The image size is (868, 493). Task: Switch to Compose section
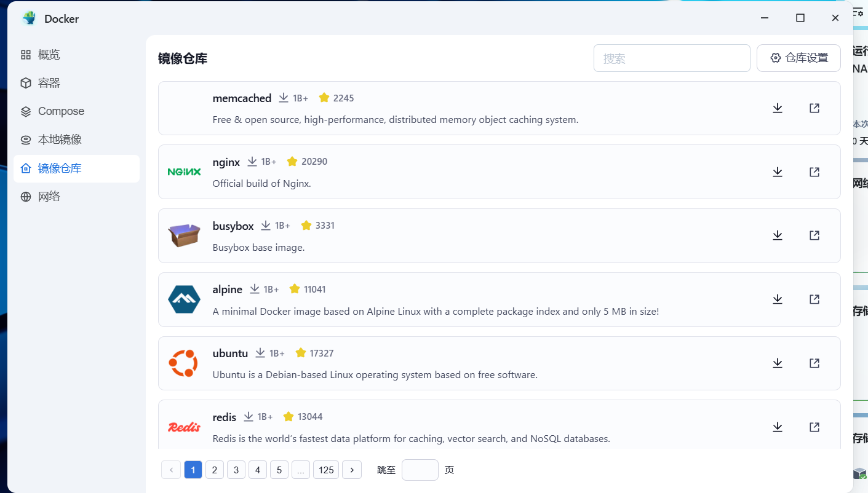(x=76, y=111)
